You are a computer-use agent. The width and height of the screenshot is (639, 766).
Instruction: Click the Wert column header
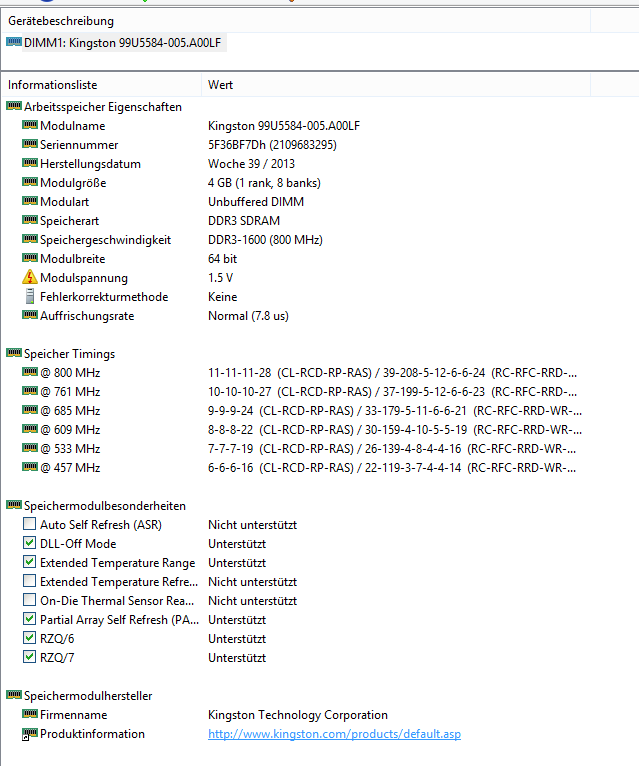point(220,85)
